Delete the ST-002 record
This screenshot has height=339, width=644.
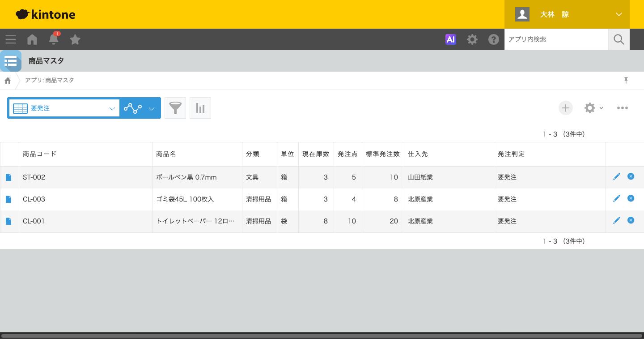[x=631, y=176]
